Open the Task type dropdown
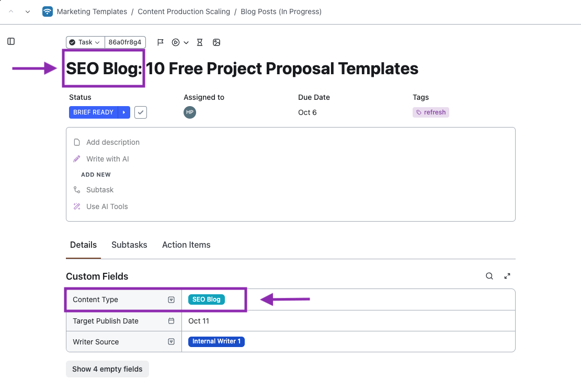The height and width of the screenshot is (392, 581). [85, 42]
